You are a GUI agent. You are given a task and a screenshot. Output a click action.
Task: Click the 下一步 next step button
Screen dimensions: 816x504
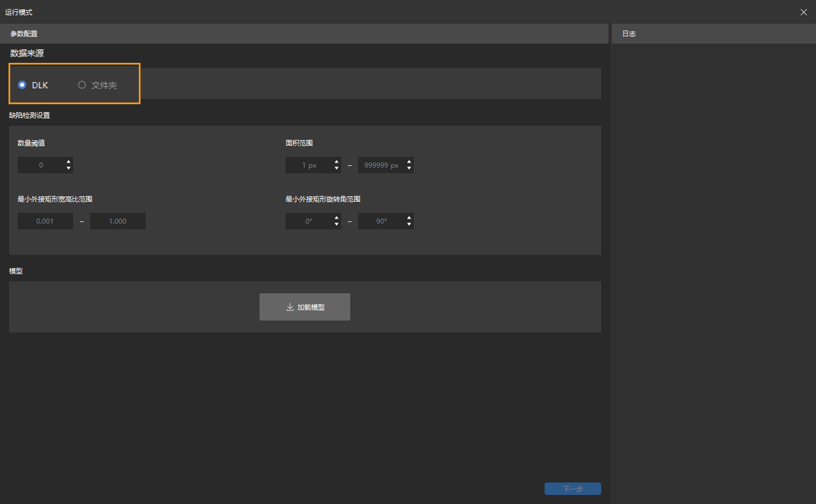(573, 489)
